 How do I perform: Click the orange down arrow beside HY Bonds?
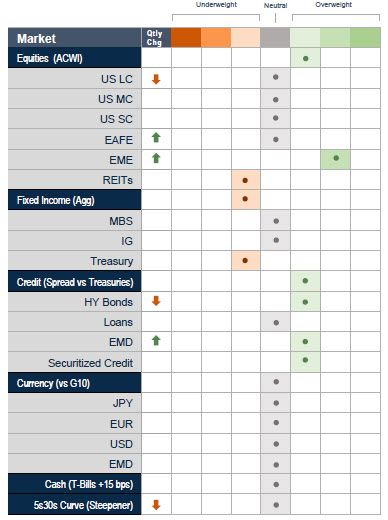[x=156, y=301]
